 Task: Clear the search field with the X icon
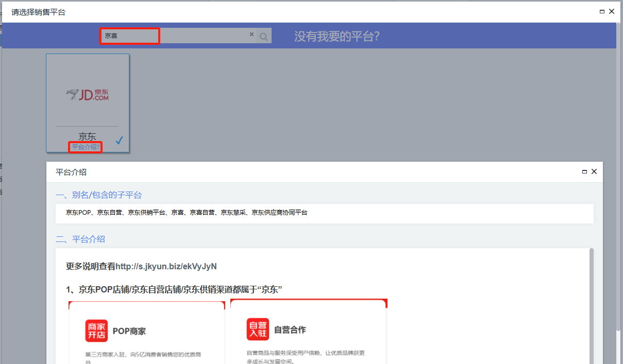pos(251,34)
